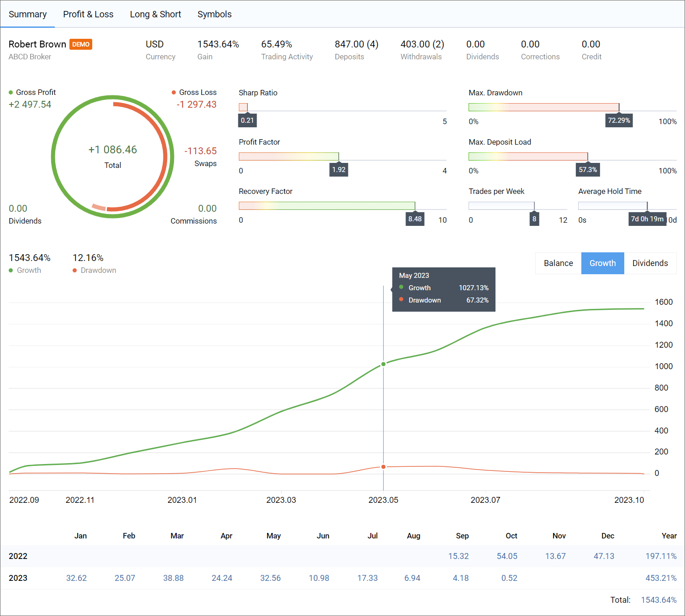Click the 2023 May value 32.56
The width and height of the screenshot is (685, 616).
[x=270, y=578]
